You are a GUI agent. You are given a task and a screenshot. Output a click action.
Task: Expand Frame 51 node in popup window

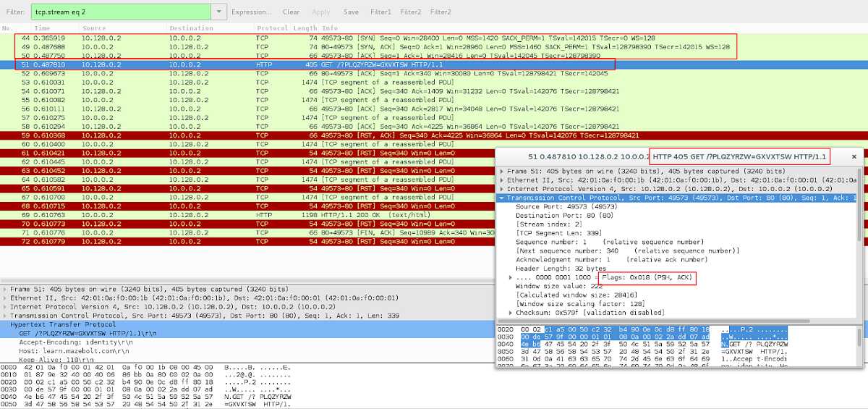[x=502, y=171]
